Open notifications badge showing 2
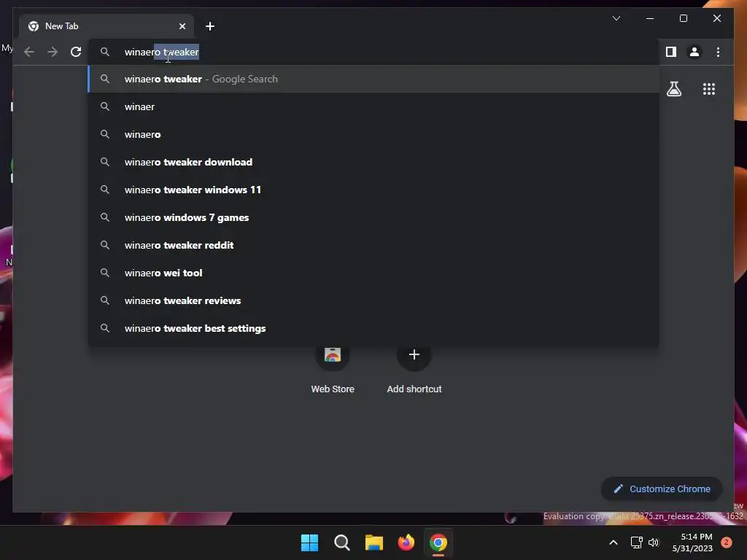747x560 pixels. pos(727,542)
